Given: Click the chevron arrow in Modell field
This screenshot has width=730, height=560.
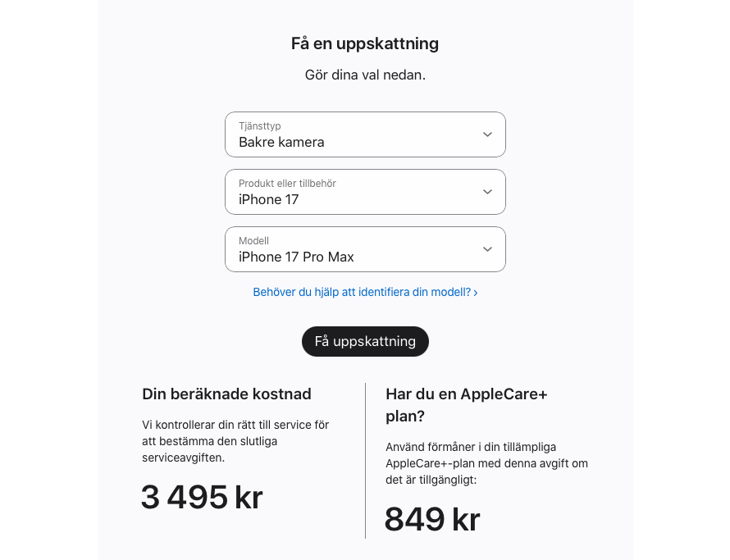Looking at the screenshot, I should [x=487, y=249].
